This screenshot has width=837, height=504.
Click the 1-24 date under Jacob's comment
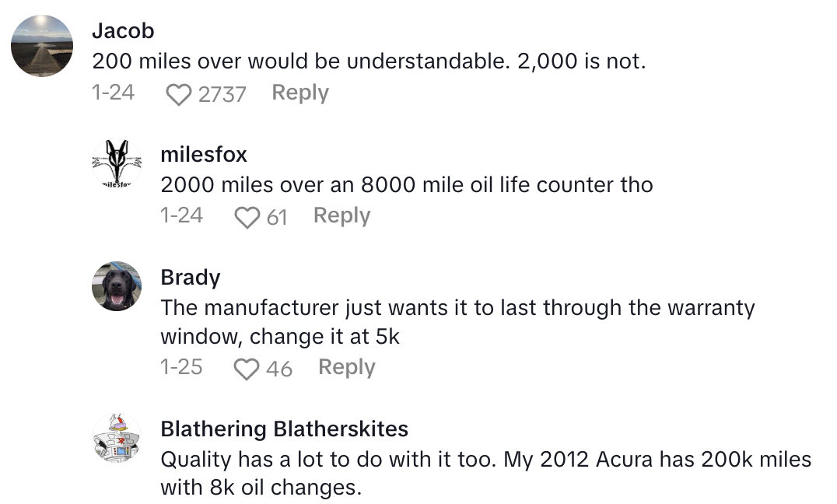point(113,93)
